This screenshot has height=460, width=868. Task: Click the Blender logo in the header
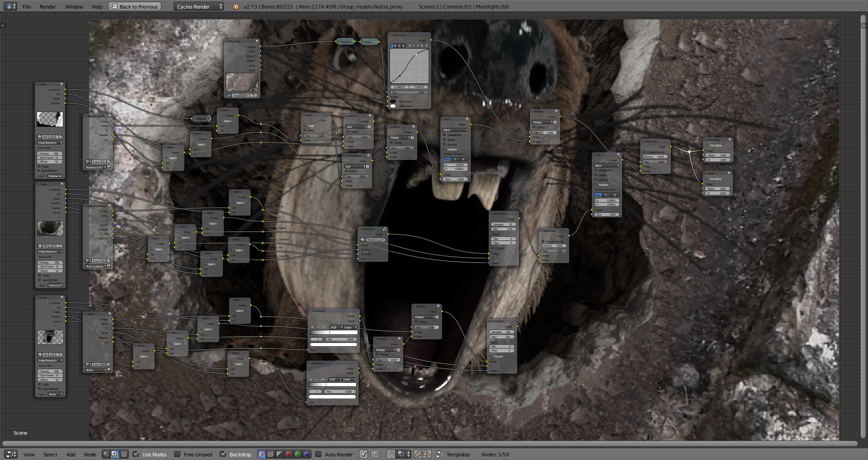(x=235, y=6)
